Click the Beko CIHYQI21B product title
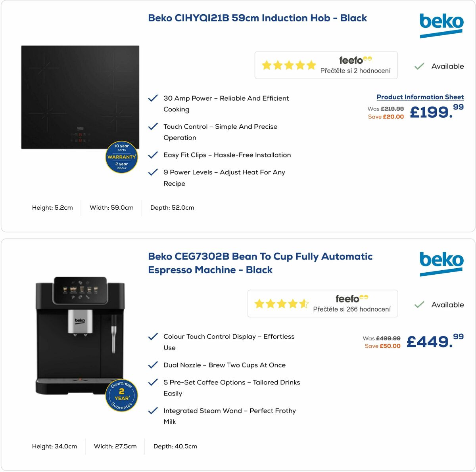This screenshot has height=472, width=476. pyautogui.click(x=257, y=18)
